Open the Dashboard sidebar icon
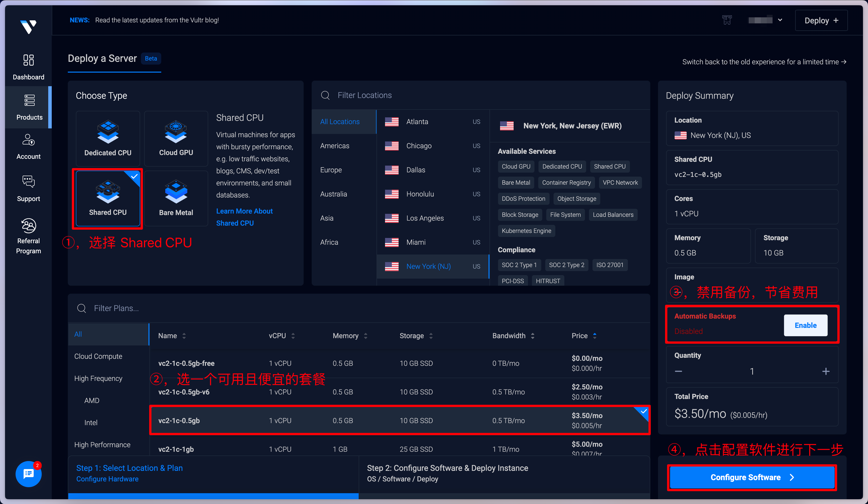Image resolution: width=868 pixels, height=504 pixels. 28,60
